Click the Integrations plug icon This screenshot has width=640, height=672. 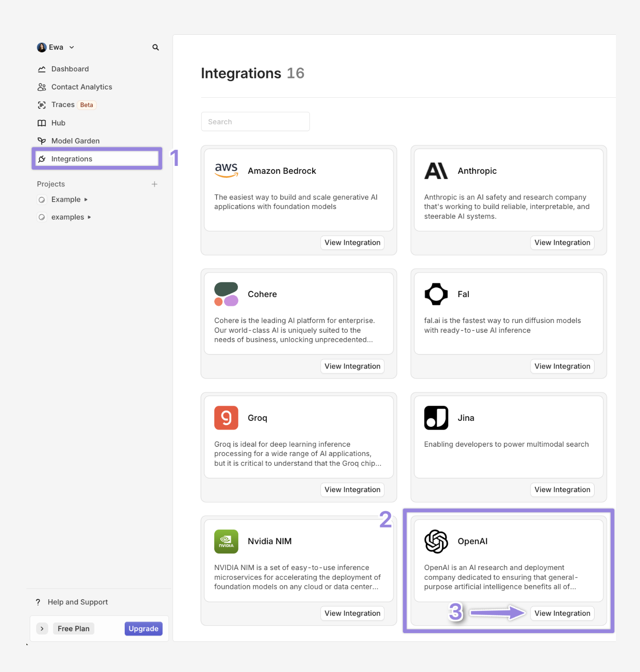[42, 159]
